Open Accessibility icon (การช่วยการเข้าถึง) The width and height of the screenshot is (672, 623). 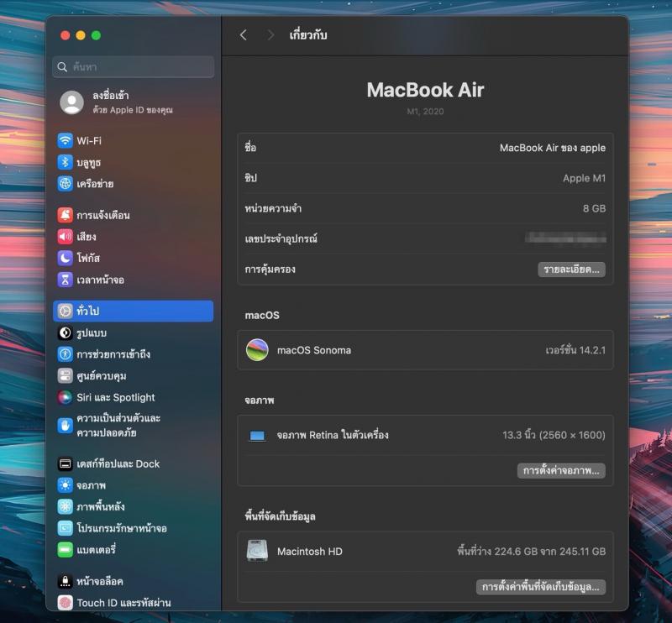coord(66,354)
